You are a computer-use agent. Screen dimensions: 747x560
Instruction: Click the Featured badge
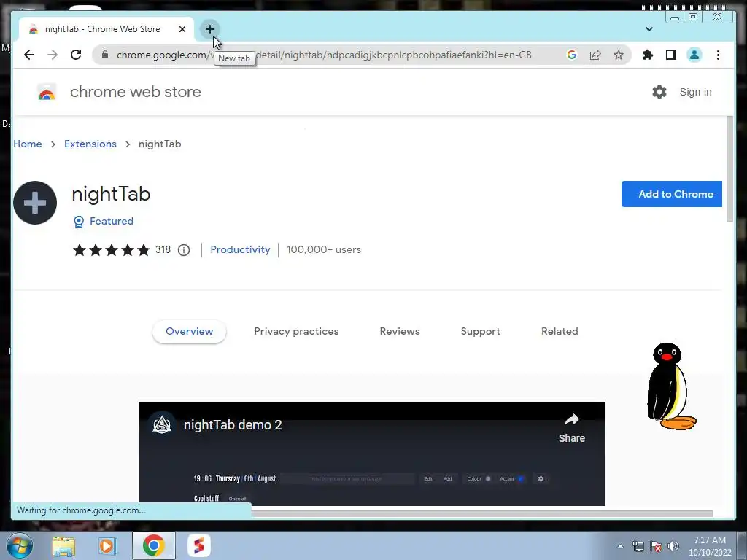104,222
